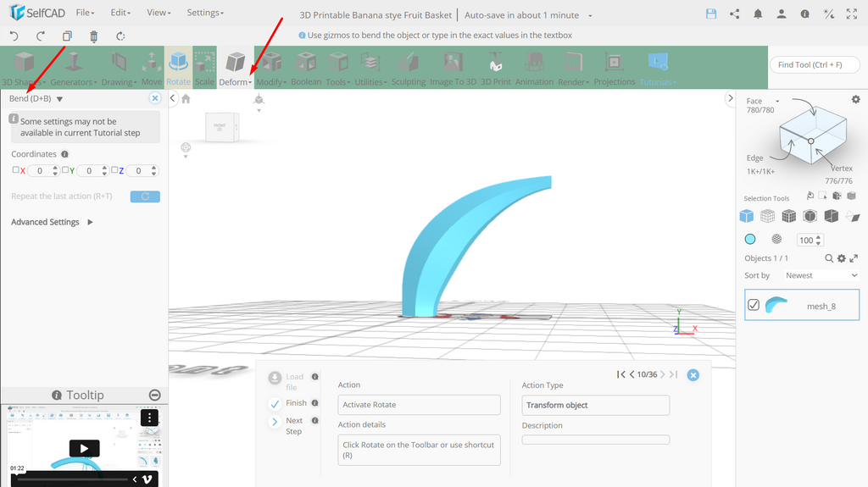The height and width of the screenshot is (487, 868).
Task: Click the save floppy disk icon
Action: pos(711,14)
